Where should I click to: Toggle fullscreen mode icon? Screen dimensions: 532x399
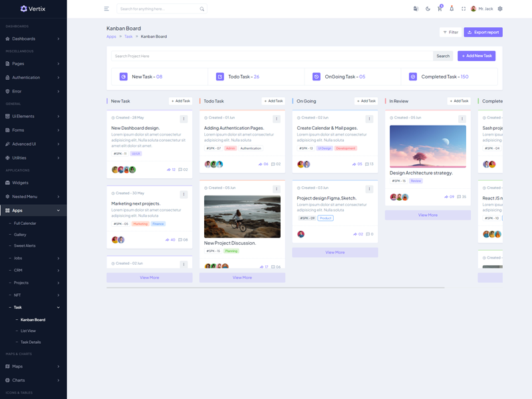[x=464, y=9]
